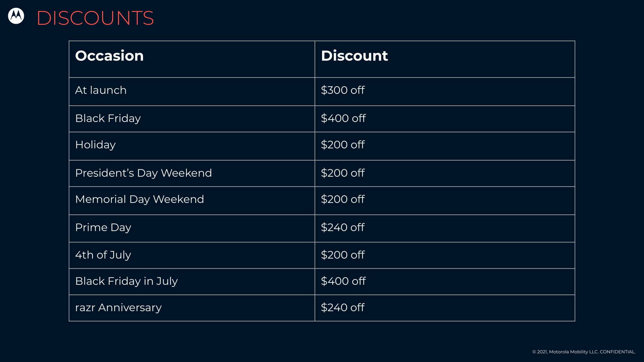644x362 pixels.
Task: Select the DISCOUNTS slide title
Action: [x=95, y=18]
